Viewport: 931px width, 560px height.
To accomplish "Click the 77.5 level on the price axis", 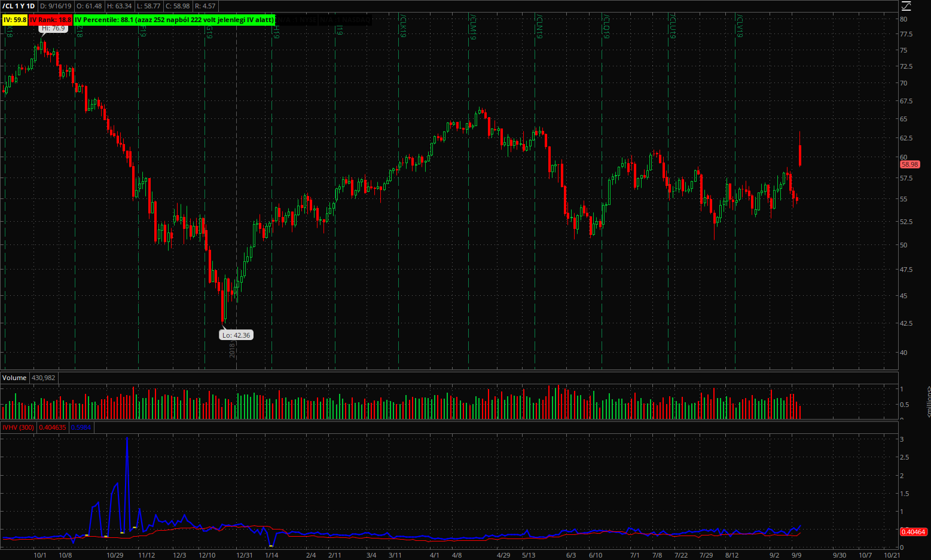I will click(906, 35).
